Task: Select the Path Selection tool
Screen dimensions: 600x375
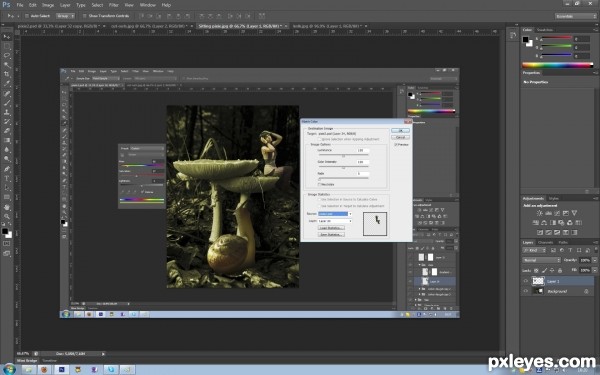Action: (x=7, y=188)
